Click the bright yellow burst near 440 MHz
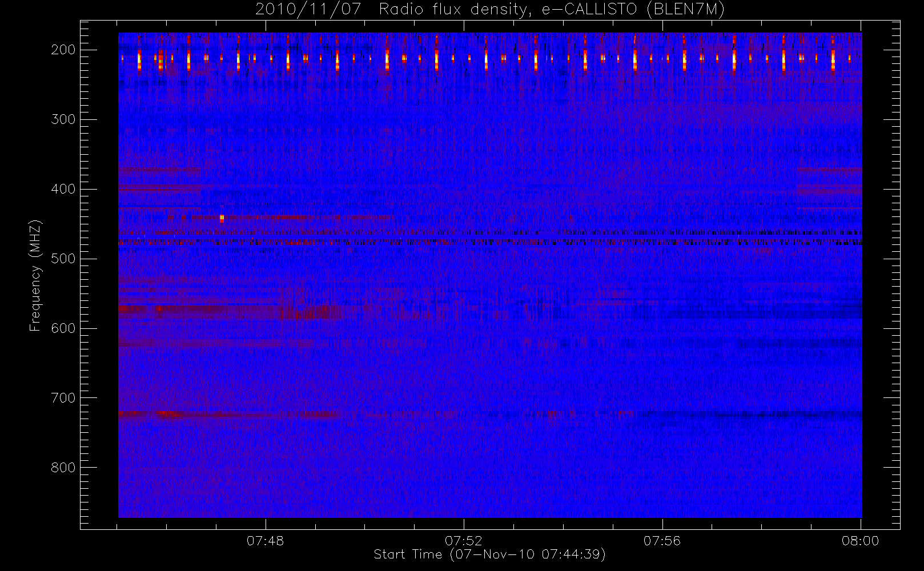Image resolution: width=924 pixels, height=571 pixels. pos(222,218)
